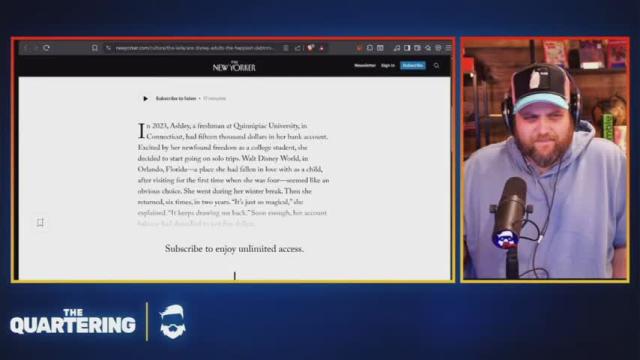Toggle reader mode icon in address bar
Viewport: 640px width, 360px height.
pos(286,48)
